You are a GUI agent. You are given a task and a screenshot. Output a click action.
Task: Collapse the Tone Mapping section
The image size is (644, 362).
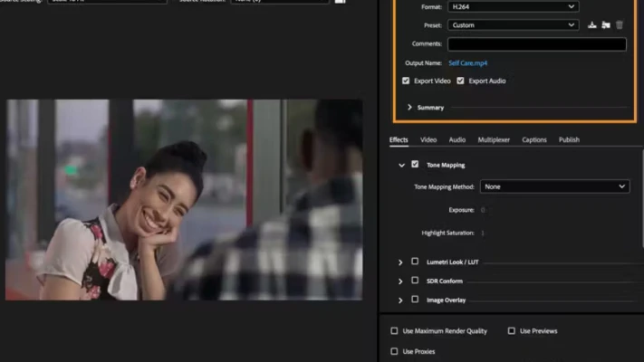[x=401, y=165]
